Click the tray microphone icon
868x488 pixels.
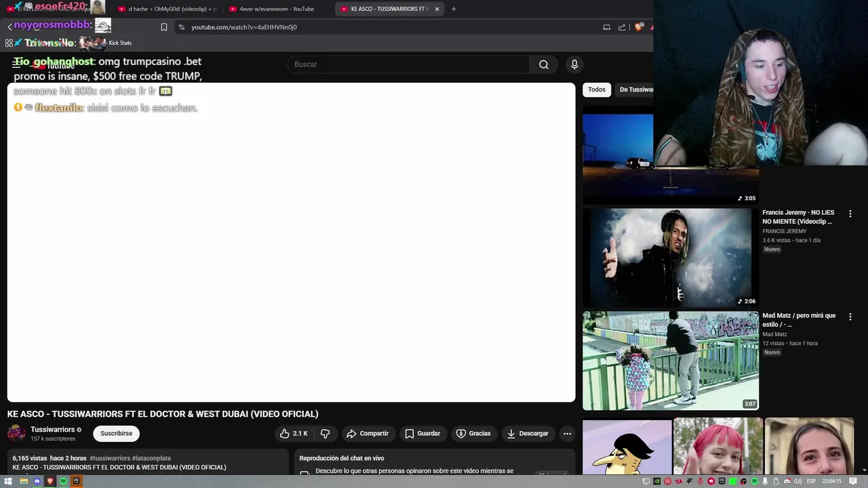(765, 481)
